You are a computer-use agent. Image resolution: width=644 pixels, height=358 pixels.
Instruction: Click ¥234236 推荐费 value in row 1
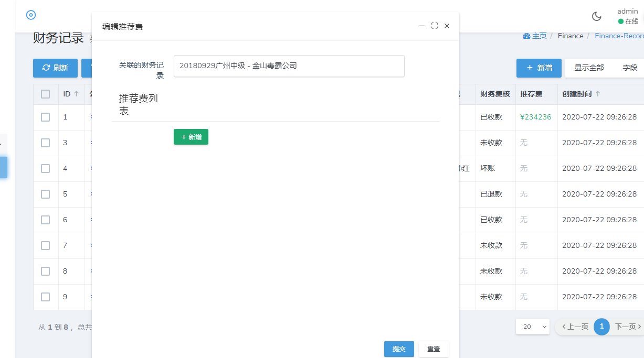coord(535,117)
